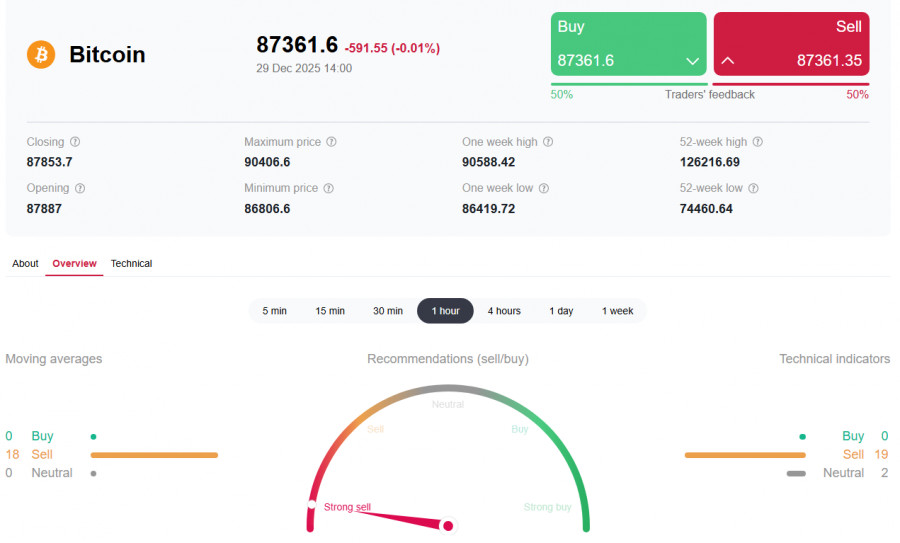Click the minimum price value 86806.6
Screen dimensions: 900x543
[267, 208]
